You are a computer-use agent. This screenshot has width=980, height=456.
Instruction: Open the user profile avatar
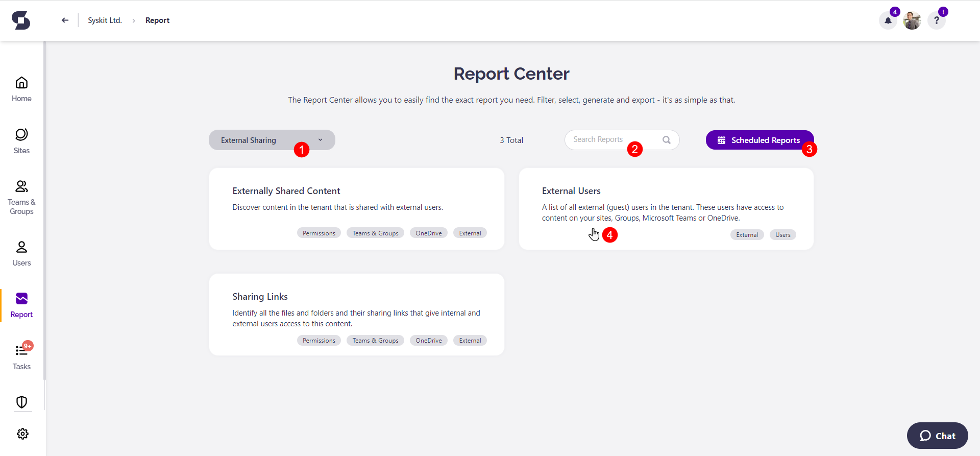click(912, 20)
